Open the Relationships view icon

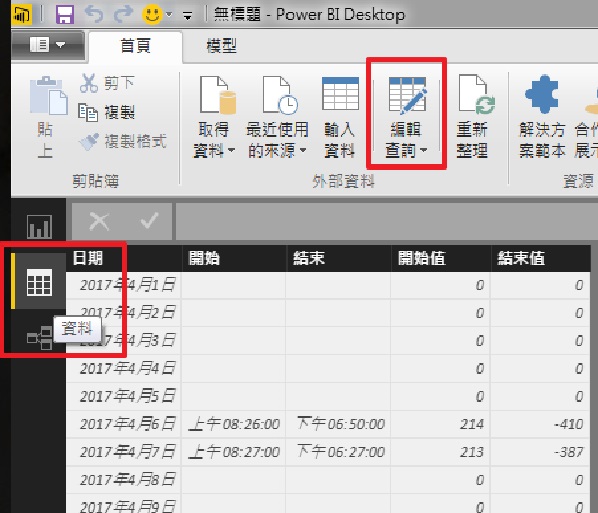[39, 338]
